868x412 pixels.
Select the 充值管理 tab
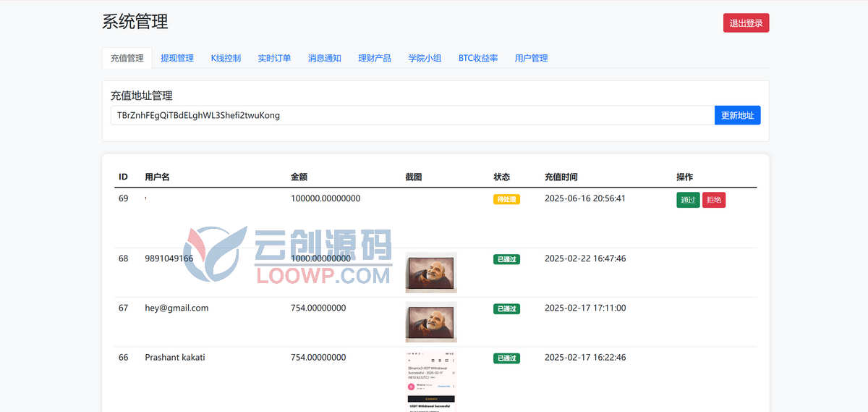pos(127,58)
